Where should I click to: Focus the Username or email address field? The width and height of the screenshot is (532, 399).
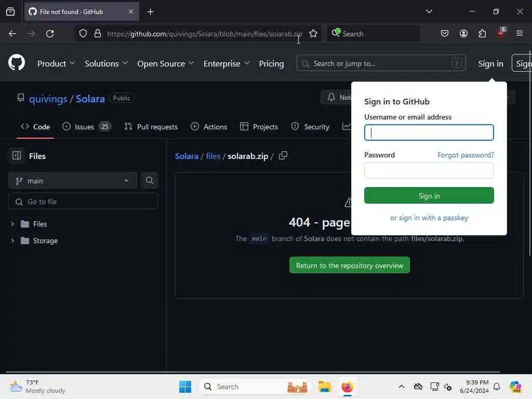click(429, 132)
